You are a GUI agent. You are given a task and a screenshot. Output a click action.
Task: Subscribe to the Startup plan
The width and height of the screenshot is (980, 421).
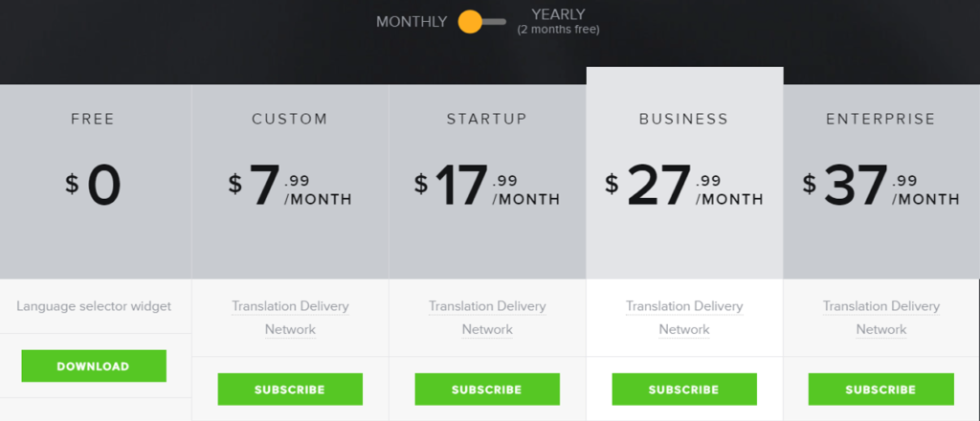pos(487,389)
